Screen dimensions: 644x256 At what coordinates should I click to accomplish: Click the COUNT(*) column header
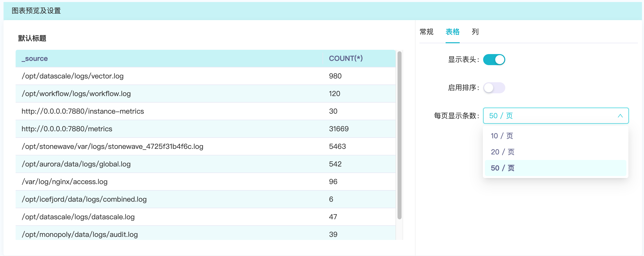click(x=359, y=59)
